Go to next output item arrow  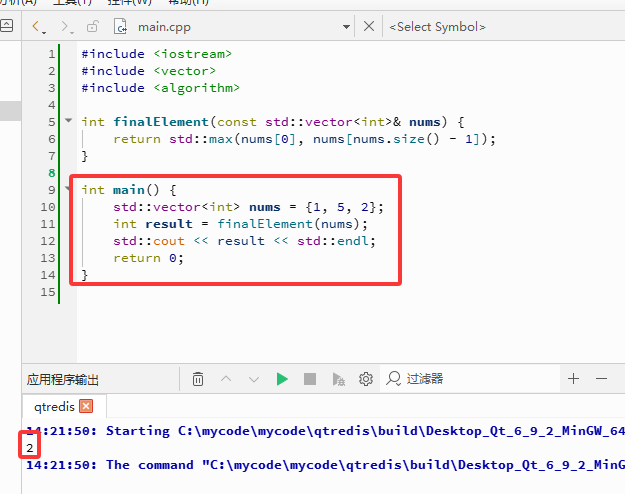[254, 379]
